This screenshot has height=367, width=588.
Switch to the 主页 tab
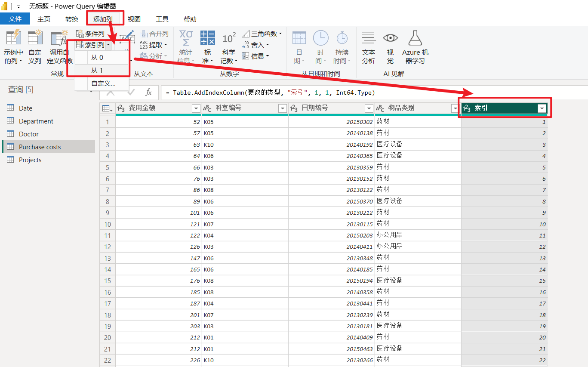click(x=44, y=19)
